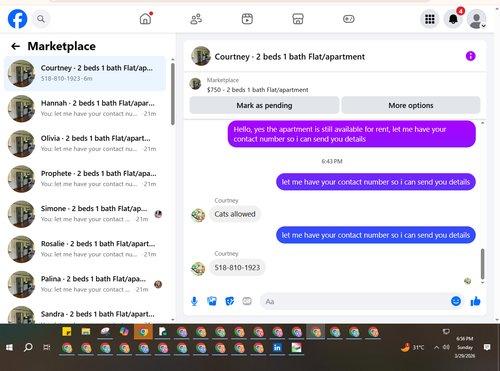Open File Explorer from the taskbar
Image resolution: width=500 pixels, height=371 pixels.
86,332
